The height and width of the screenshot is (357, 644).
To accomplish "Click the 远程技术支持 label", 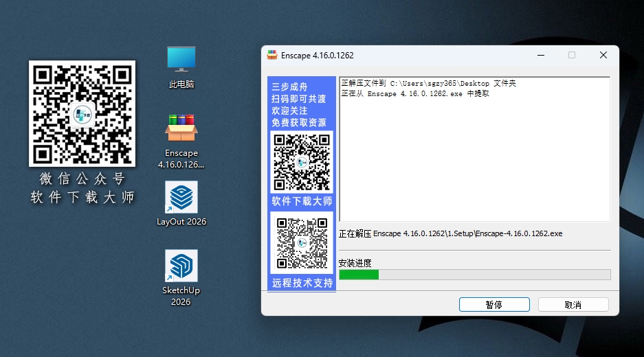I will [x=302, y=283].
